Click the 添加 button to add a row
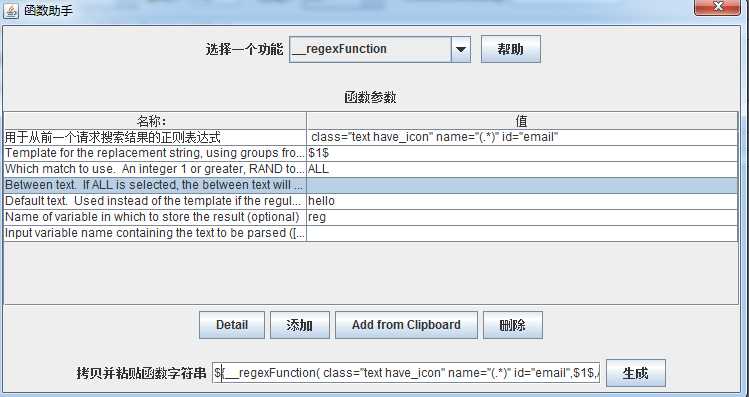The width and height of the screenshot is (749, 397). click(300, 325)
